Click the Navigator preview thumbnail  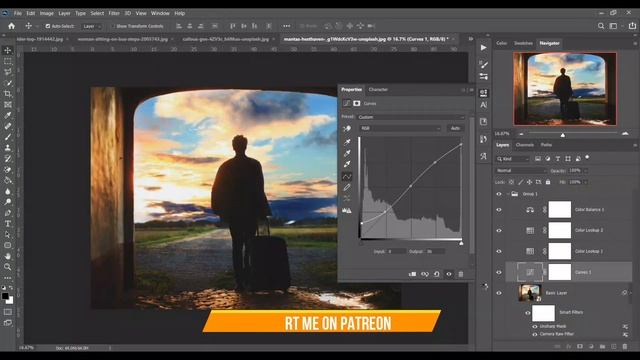565,89
